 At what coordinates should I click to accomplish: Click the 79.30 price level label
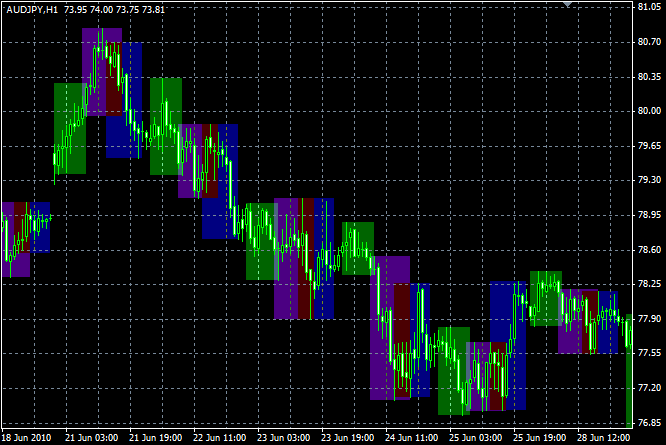coord(649,180)
